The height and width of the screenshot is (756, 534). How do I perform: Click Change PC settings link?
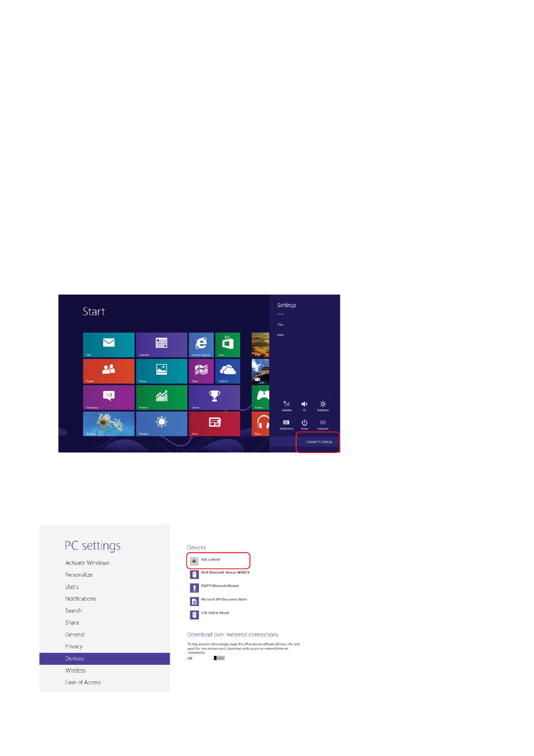pos(319,442)
